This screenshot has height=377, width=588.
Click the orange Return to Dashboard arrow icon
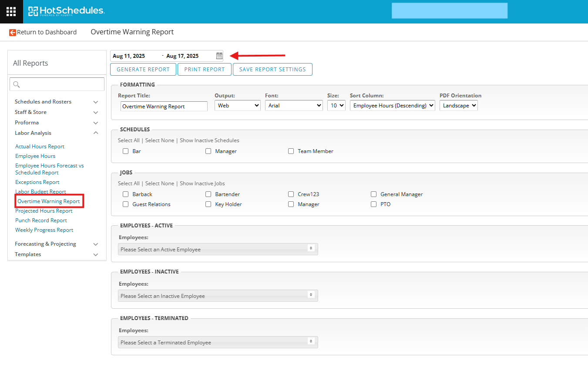(13, 32)
